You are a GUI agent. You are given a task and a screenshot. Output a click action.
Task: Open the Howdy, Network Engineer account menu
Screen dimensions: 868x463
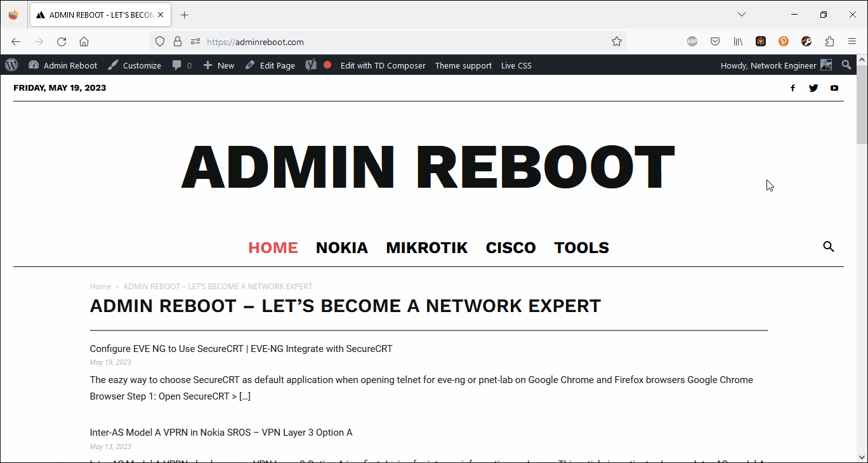pos(776,65)
